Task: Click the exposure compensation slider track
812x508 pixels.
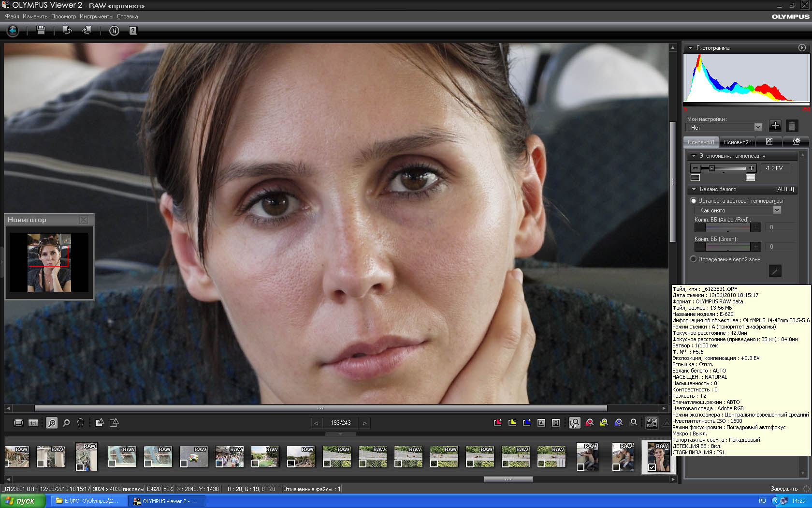Action: pyautogui.click(x=724, y=168)
